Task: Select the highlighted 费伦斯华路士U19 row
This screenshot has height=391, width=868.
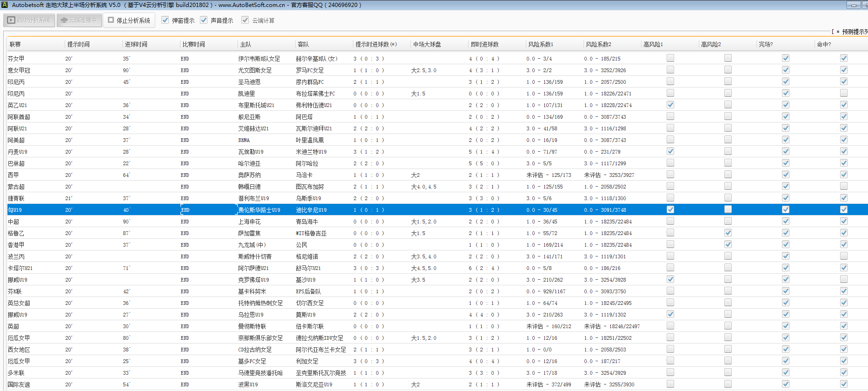Action: pos(259,210)
